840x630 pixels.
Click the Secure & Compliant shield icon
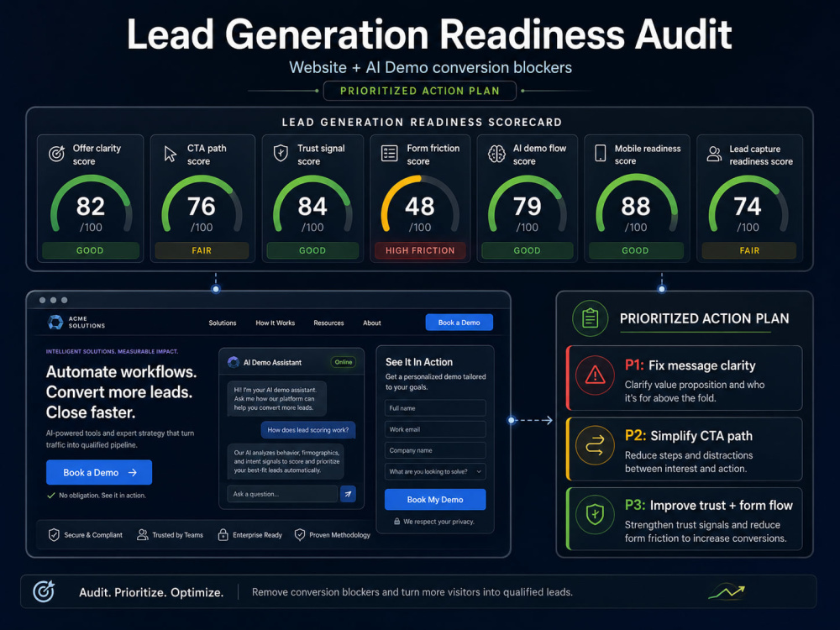tap(54, 534)
